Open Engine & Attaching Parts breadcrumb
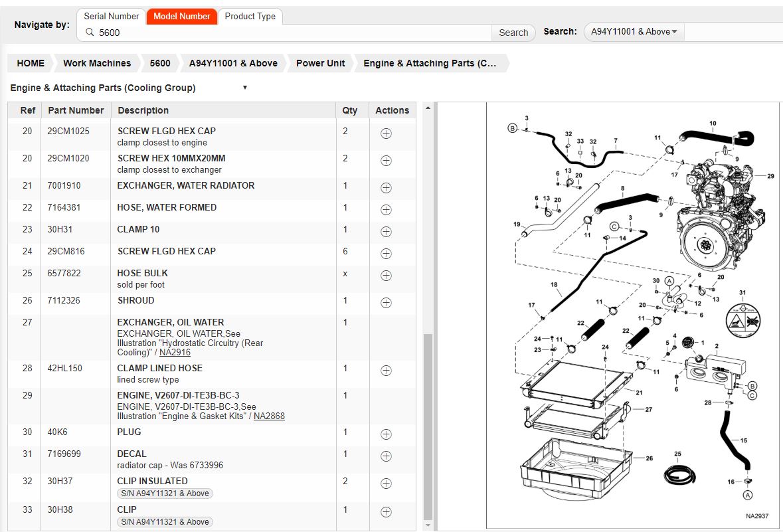Viewport: 783px width, 532px height. tap(430, 64)
